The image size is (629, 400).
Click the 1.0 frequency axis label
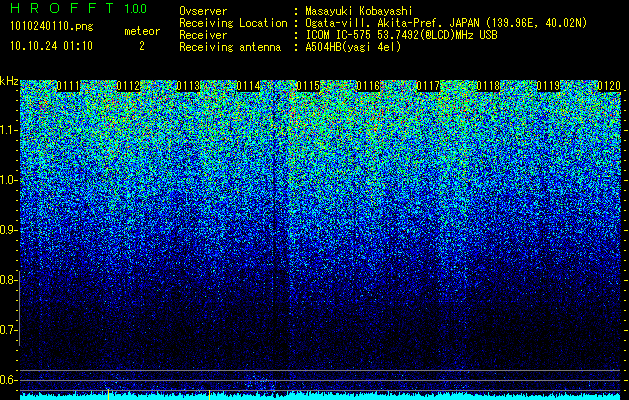point(8,181)
